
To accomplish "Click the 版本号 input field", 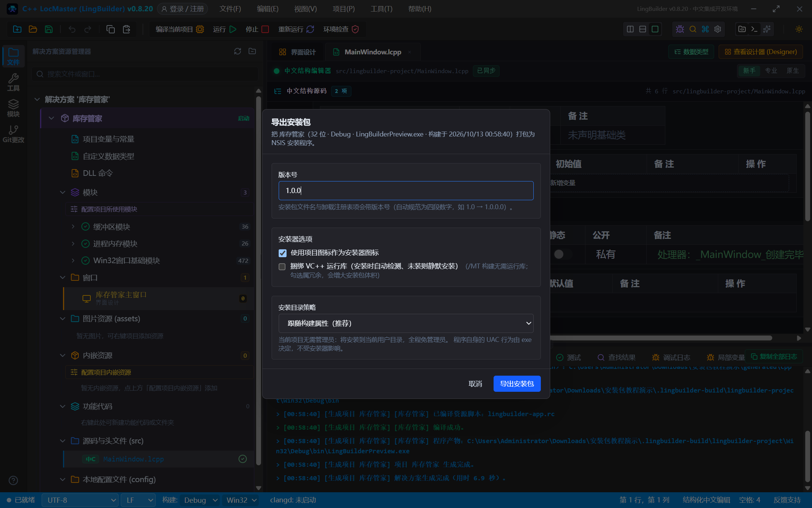I will (406, 190).
